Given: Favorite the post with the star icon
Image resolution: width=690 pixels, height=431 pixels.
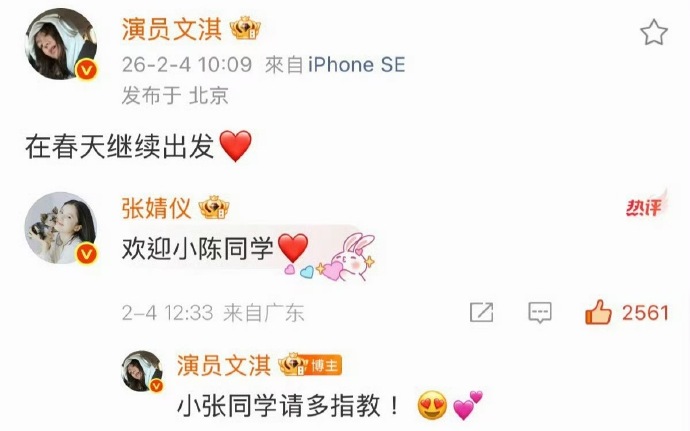Looking at the screenshot, I should [x=653, y=32].
